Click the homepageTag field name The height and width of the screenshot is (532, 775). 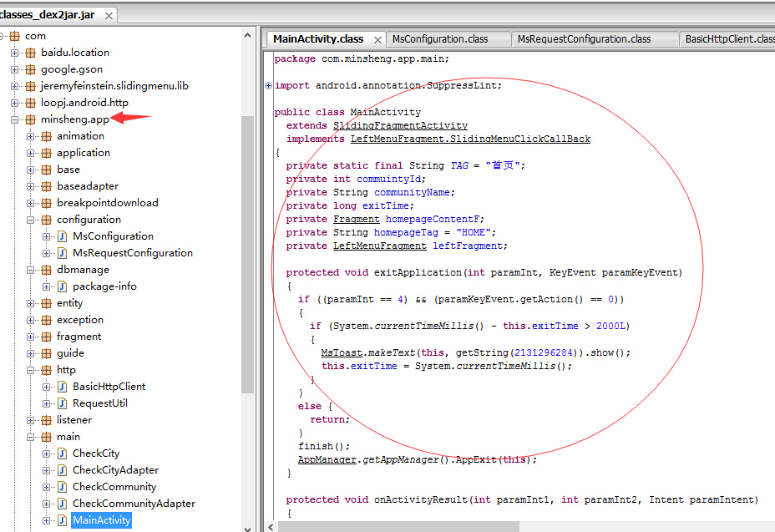[x=406, y=232]
